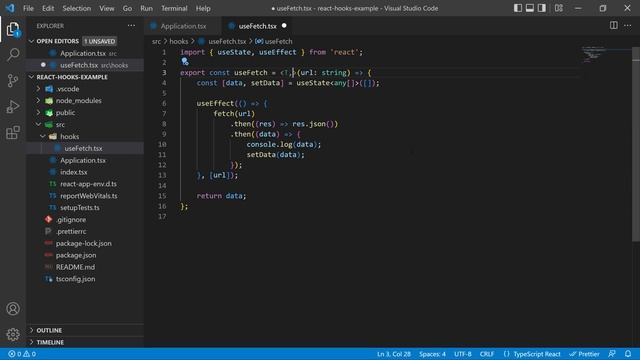Click hooks in the breadcrumb path

pyautogui.click(x=178, y=41)
